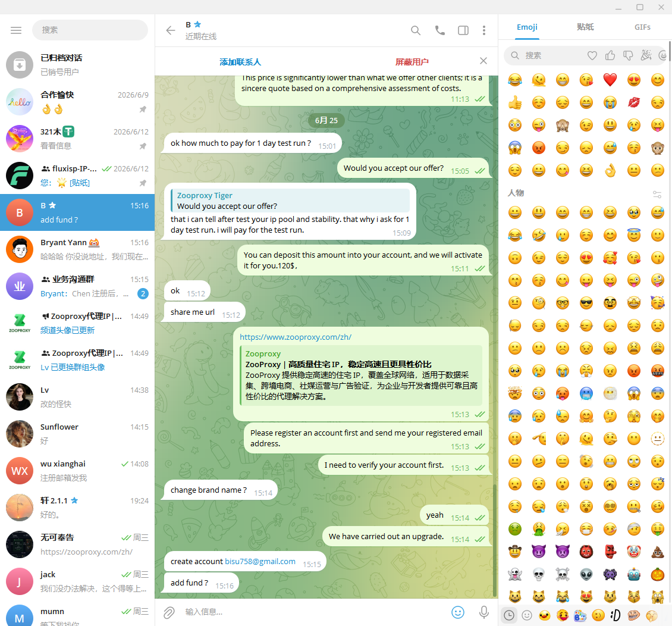This screenshot has width=672, height=626.
Task: Insert the jack-o-lantern pumpkin emoji
Action: point(657,574)
